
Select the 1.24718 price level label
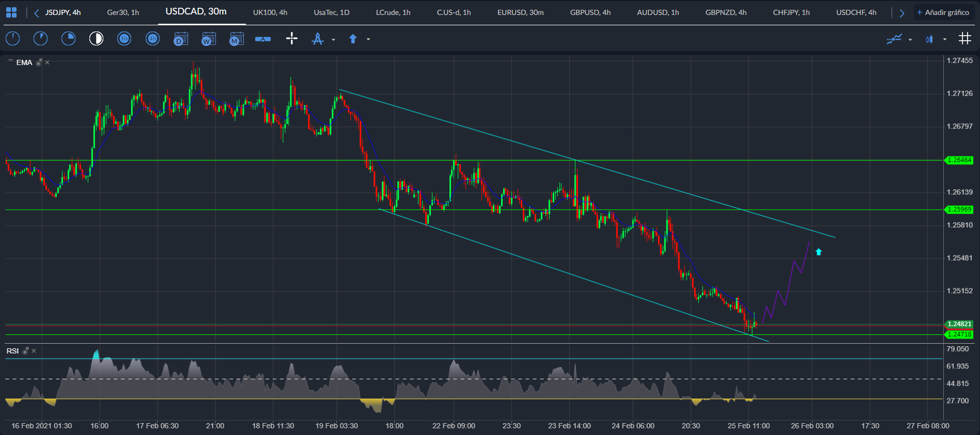[959, 334]
